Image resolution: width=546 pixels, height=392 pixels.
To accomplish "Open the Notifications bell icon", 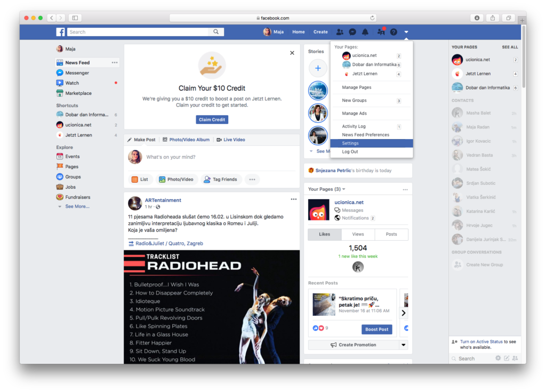I will [x=365, y=32].
